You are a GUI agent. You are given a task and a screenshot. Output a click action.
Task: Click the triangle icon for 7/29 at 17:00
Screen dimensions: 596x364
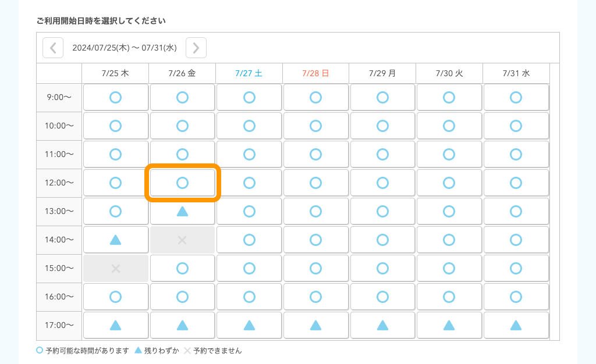[382, 325]
